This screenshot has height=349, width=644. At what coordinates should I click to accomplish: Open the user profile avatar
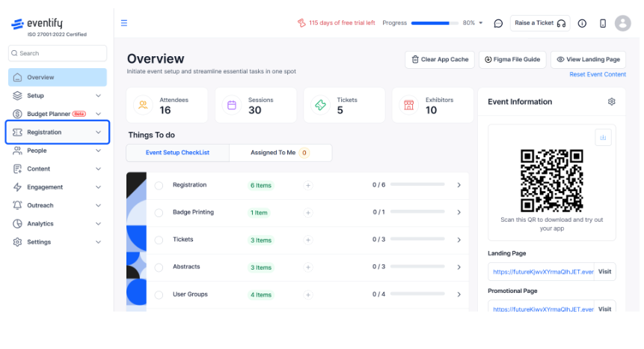point(622,23)
